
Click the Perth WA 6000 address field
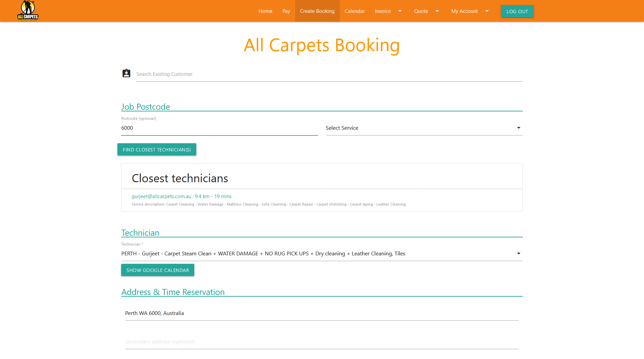(x=322, y=313)
